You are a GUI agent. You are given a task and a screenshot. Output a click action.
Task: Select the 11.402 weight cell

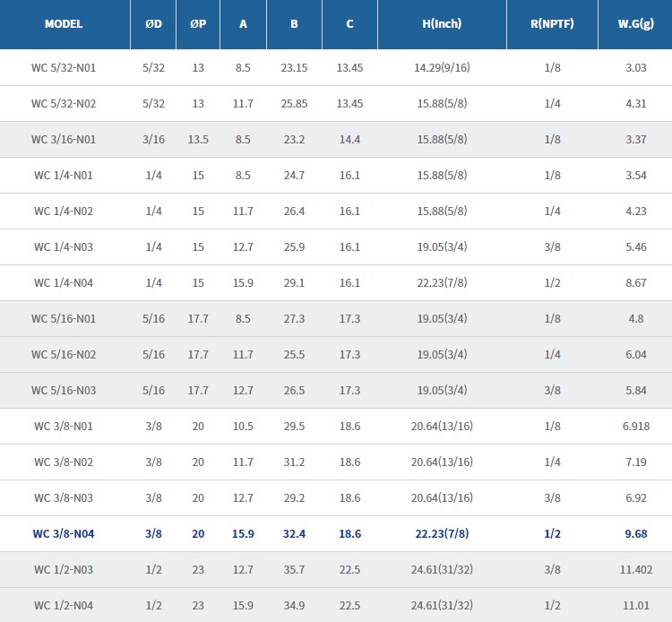pos(635,569)
